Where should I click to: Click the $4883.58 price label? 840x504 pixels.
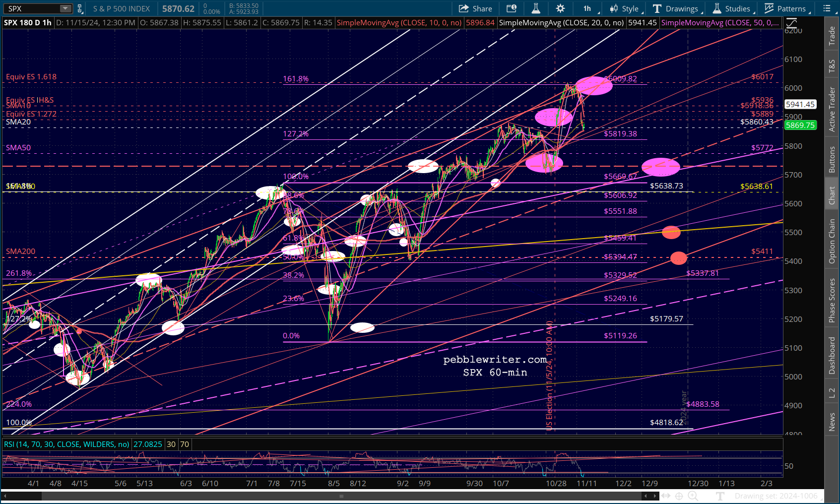703,404
